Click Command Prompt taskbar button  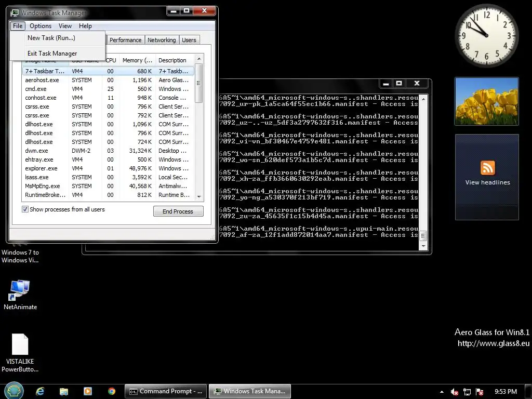pyautogui.click(x=166, y=391)
